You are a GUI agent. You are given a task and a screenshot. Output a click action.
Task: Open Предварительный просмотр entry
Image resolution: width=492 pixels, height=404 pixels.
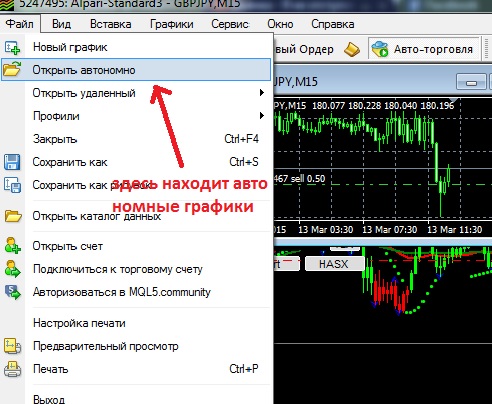(x=136, y=346)
